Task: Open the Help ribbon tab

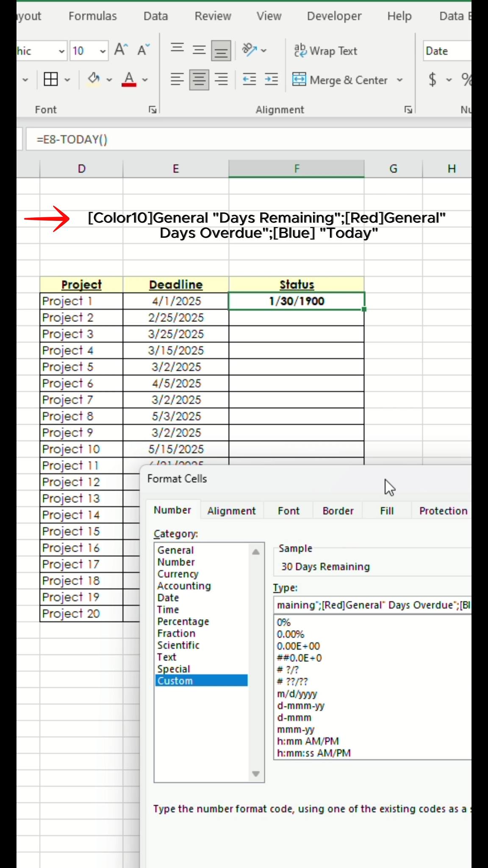Action: click(x=399, y=16)
